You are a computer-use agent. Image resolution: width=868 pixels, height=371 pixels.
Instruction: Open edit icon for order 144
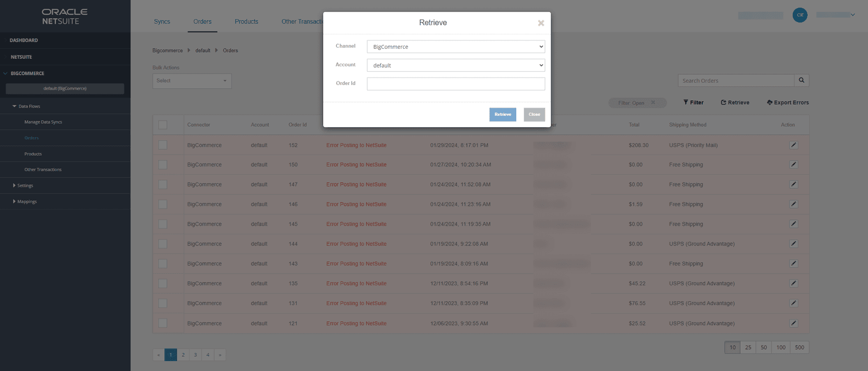(793, 244)
